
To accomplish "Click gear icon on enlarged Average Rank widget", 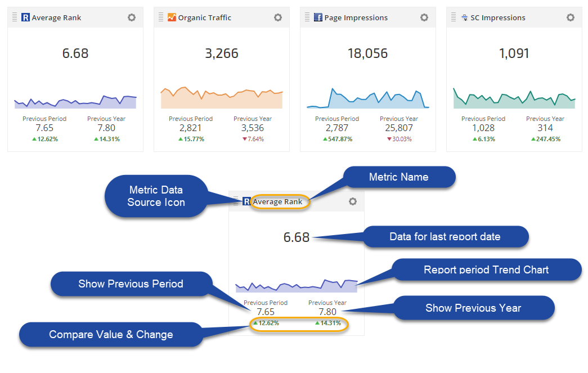I will pyautogui.click(x=353, y=201).
